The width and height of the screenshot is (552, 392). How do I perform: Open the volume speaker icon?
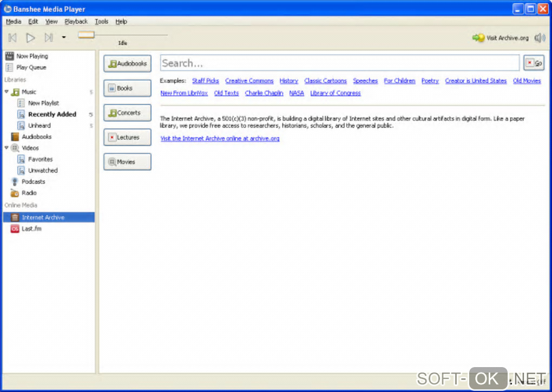(540, 38)
